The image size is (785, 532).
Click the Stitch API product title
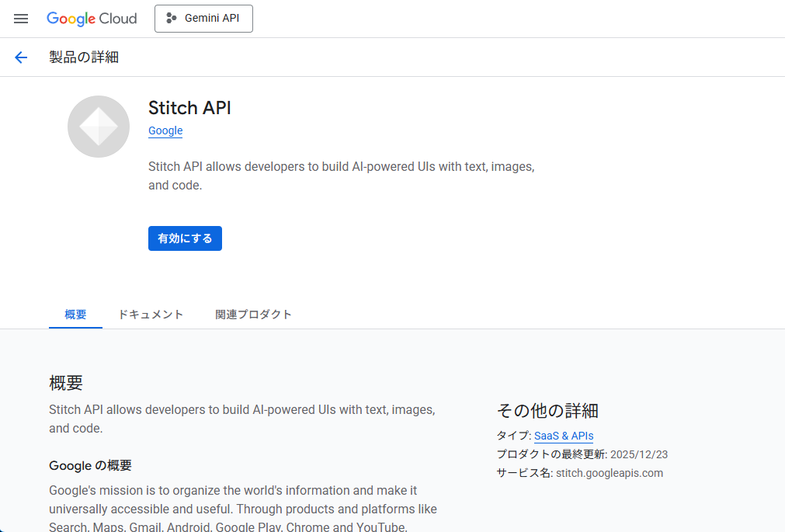[189, 108]
